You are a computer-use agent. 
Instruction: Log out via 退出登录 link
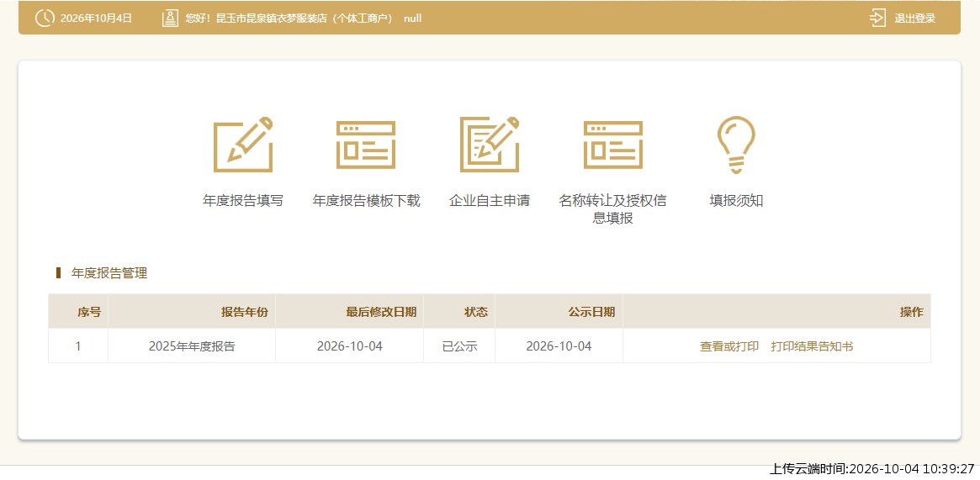click(x=915, y=18)
